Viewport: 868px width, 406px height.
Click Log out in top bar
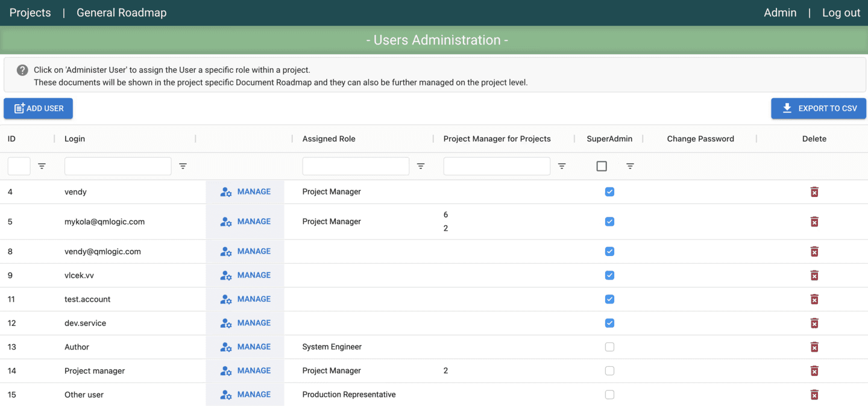pos(841,13)
